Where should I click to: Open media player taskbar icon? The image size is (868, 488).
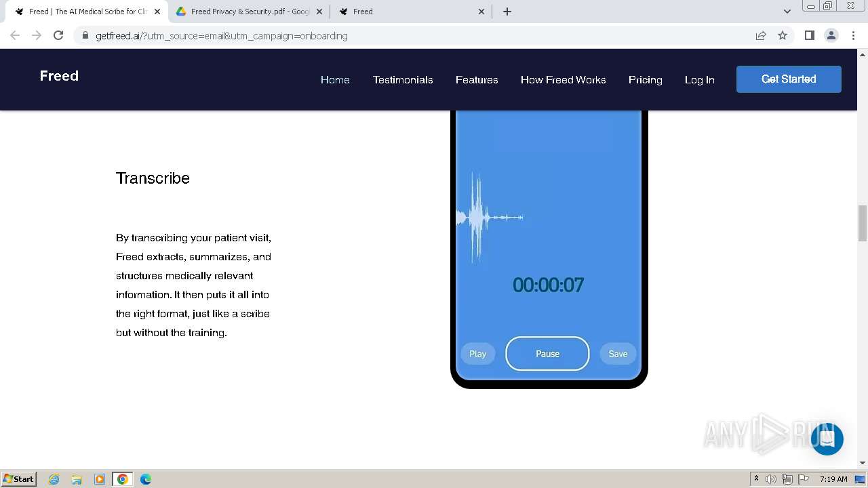[x=100, y=479]
